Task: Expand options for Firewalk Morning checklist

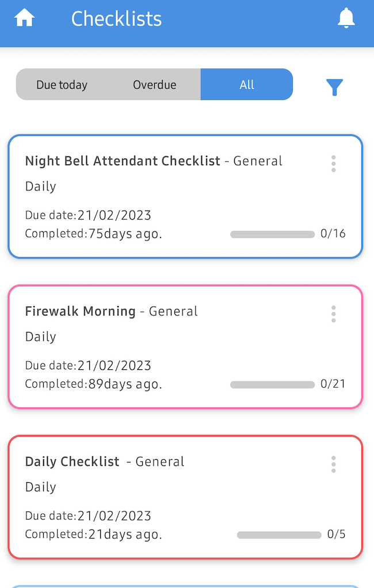Action: point(333,314)
